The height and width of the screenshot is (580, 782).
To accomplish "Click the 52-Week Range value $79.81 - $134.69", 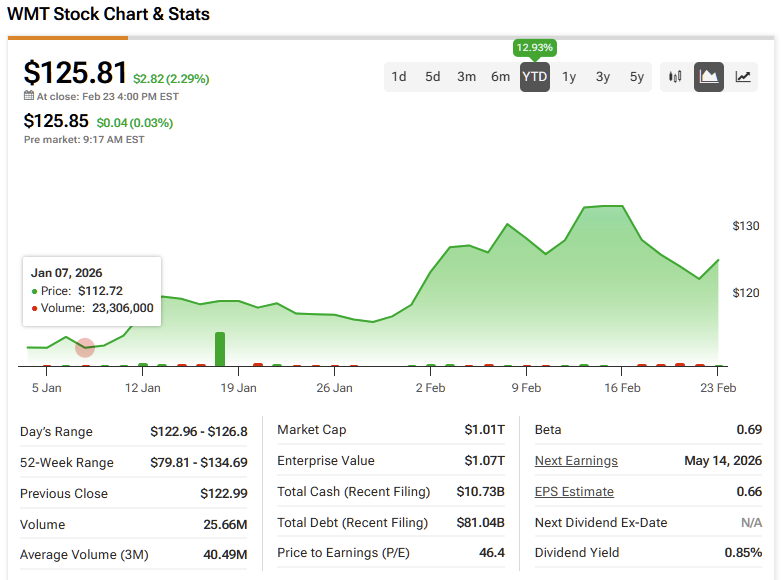I will (x=198, y=462).
